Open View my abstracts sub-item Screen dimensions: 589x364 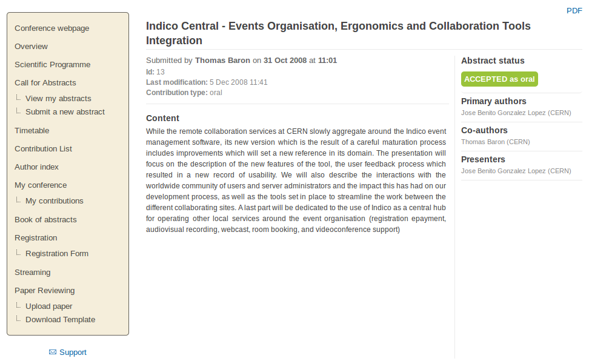(58, 98)
